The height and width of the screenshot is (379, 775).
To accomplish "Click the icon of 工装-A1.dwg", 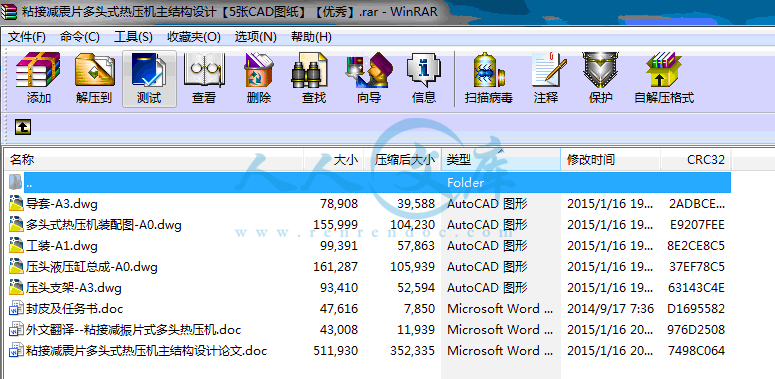I will 16,246.
